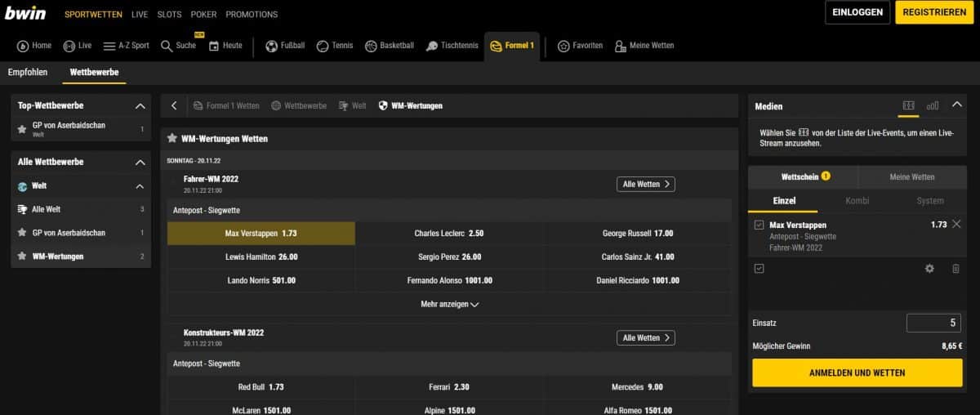This screenshot has width=980, height=415.
Task: Click the bet slip settings gear icon
Action: pyautogui.click(x=929, y=269)
